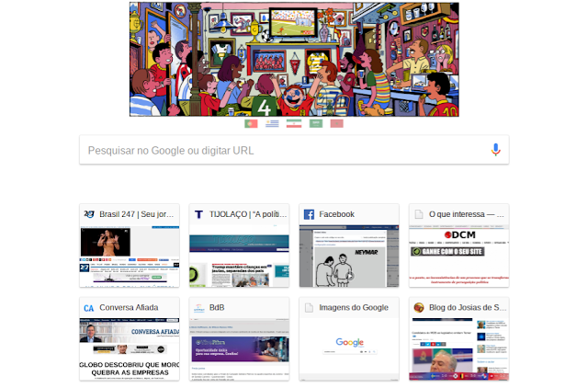The width and height of the screenshot is (588, 388).
Task: Open the World Cup Google doodle
Action: tap(294, 59)
